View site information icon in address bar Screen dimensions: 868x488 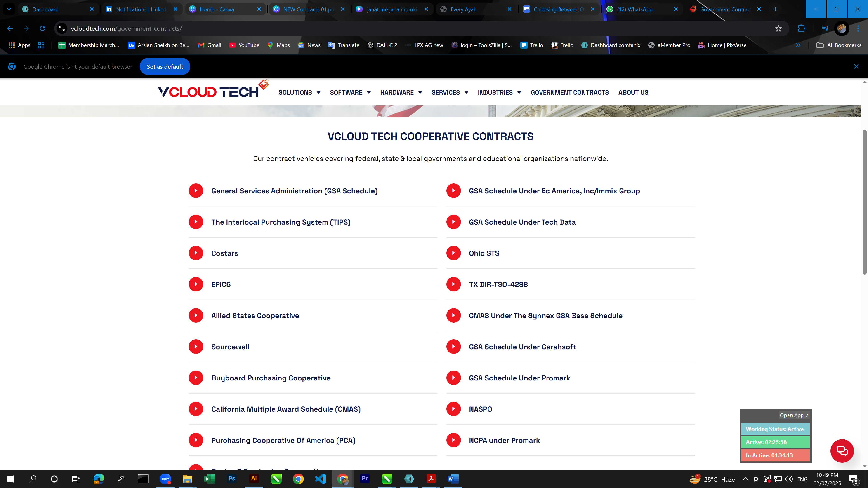pyautogui.click(x=62, y=29)
